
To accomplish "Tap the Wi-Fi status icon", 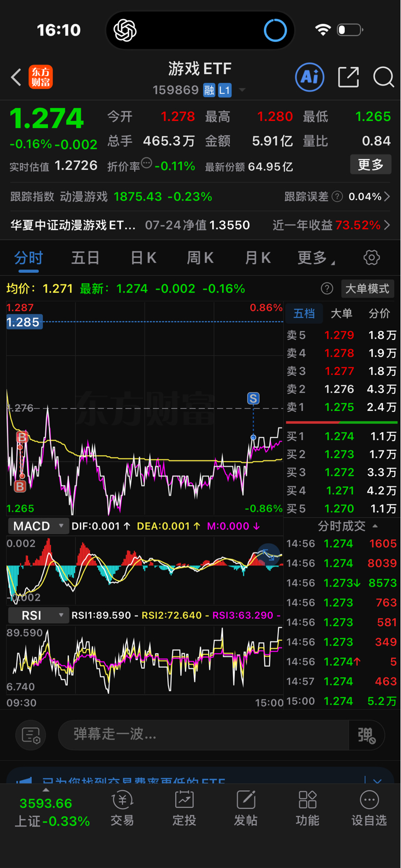I will tap(323, 30).
